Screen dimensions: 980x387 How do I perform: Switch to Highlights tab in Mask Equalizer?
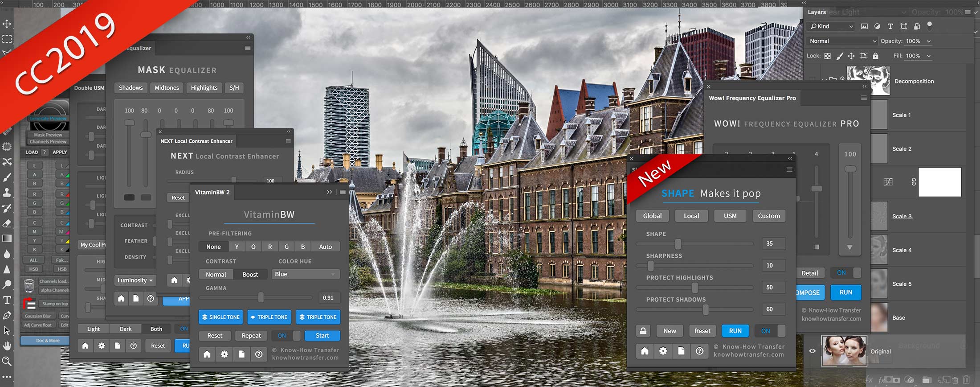click(204, 88)
